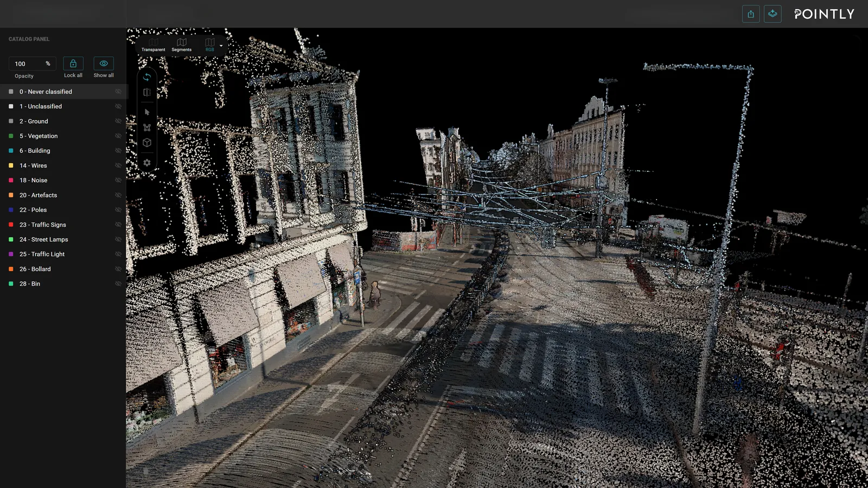868x488 pixels.
Task: Expand the RGB color mode dropdown arrow
Action: (x=221, y=46)
